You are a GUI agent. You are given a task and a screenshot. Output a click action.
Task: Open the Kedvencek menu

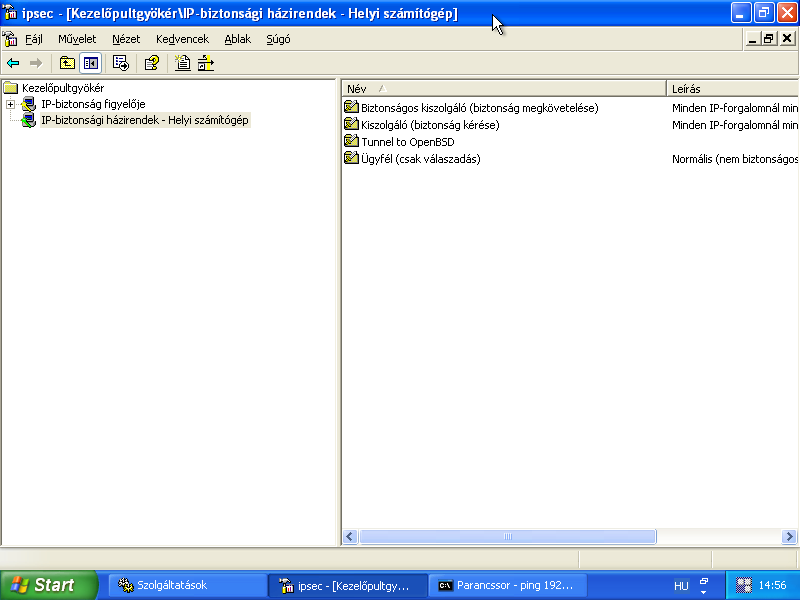click(x=182, y=39)
